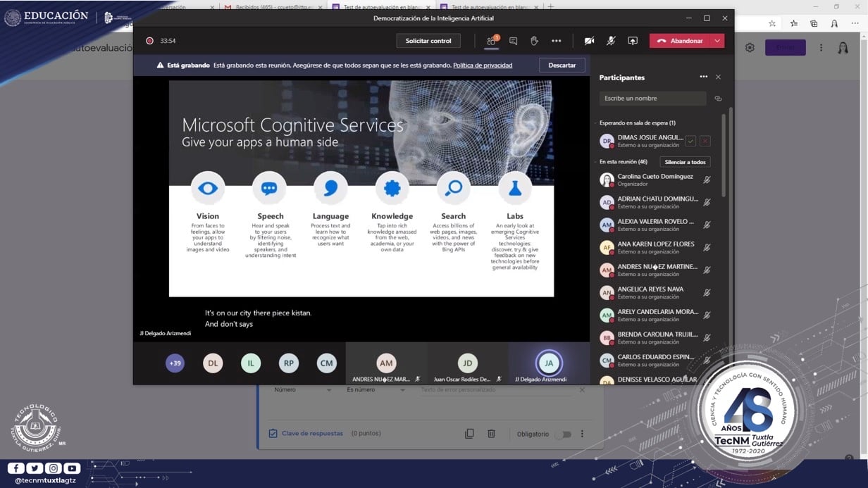Open the meeting chat icon
868x488 pixels.
pyautogui.click(x=513, y=41)
